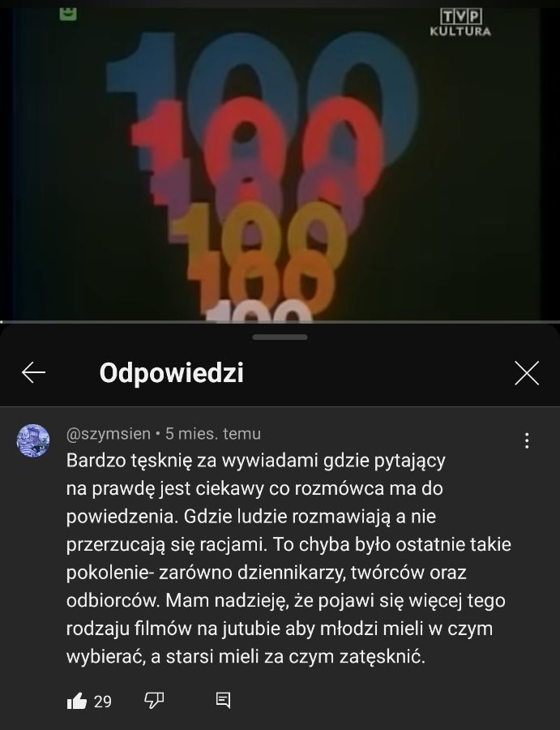Click the '5 mies. temu' timestamp
This screenshot has width=560, height=730.
tap(213, 434)
